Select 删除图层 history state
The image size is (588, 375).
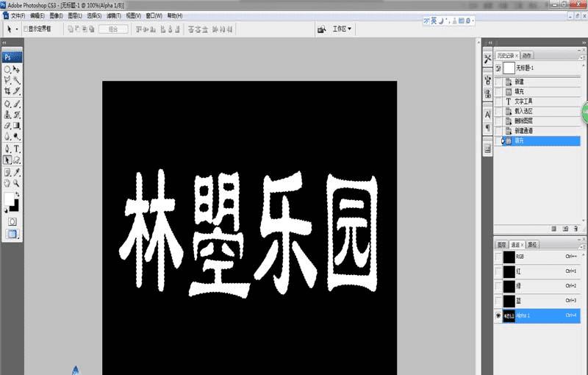(537, 121)
